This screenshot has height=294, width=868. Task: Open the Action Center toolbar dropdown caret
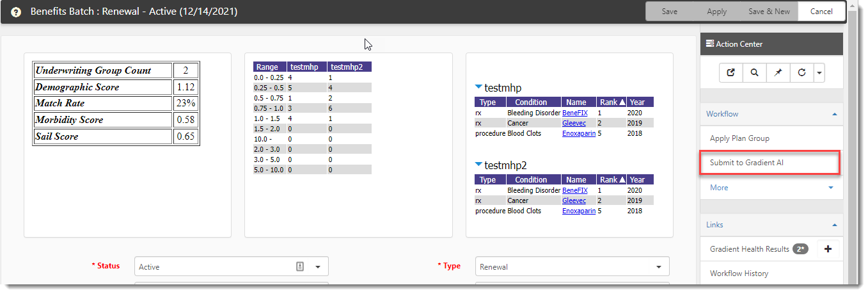(x=819, y=73)
